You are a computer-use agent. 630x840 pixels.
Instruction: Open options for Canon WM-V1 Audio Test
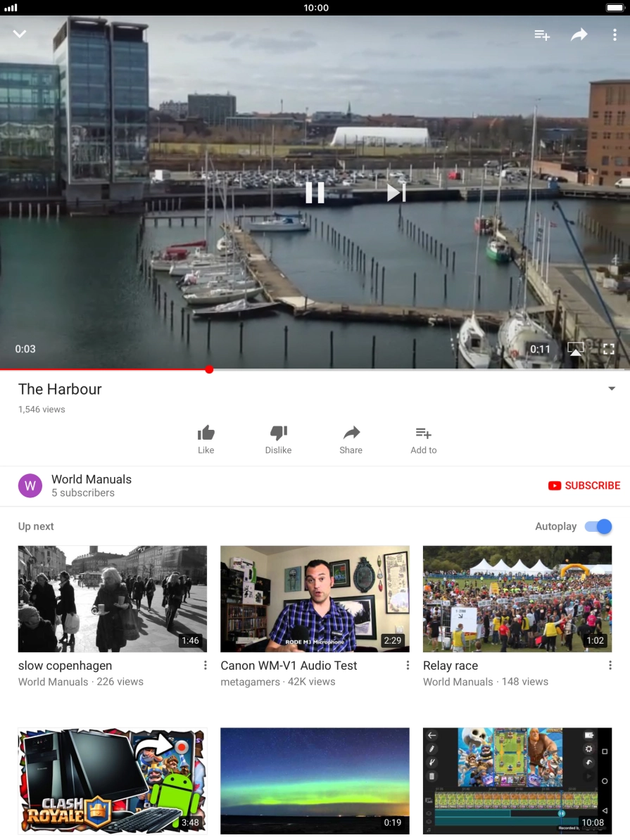click(x=408, y=666)
